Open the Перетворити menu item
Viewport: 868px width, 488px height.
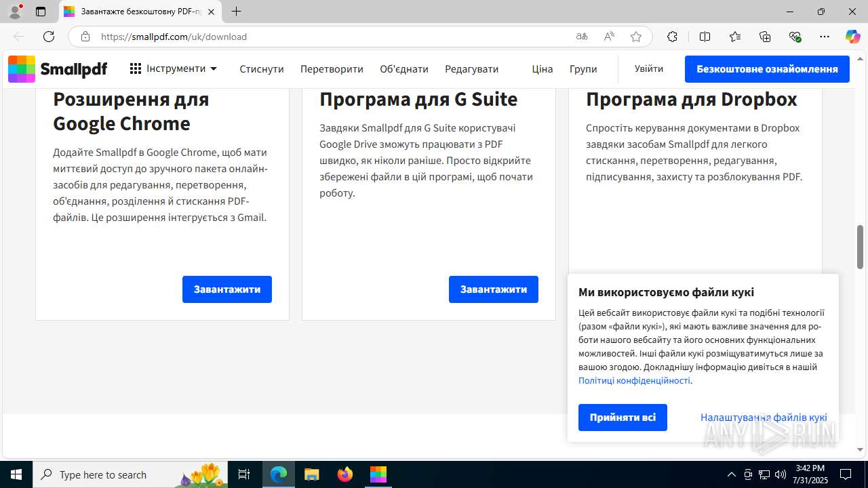pyautogui.click(x=332, y=69)
